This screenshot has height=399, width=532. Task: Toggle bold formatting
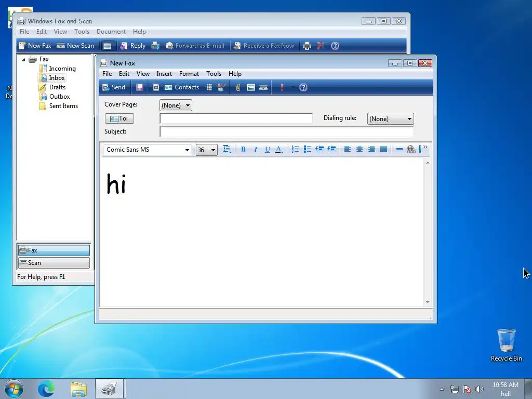(243, 149)
